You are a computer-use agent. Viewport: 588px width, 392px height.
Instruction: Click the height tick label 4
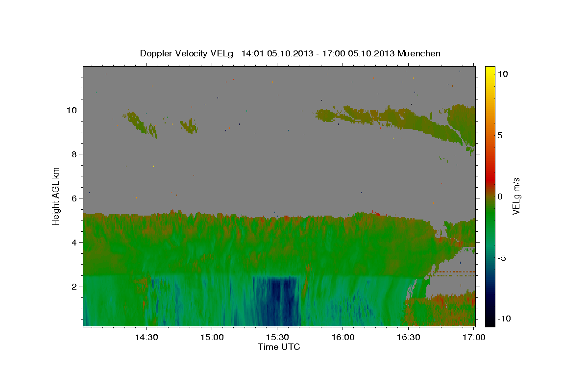pos(75,243)
